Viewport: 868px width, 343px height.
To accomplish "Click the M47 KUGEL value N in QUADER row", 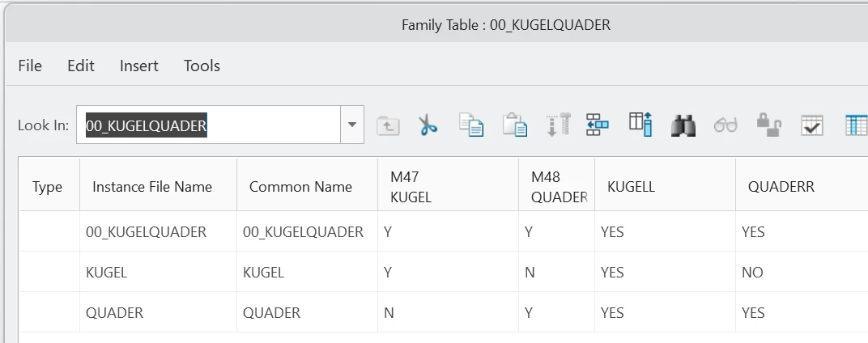I will tap(448, 312).
